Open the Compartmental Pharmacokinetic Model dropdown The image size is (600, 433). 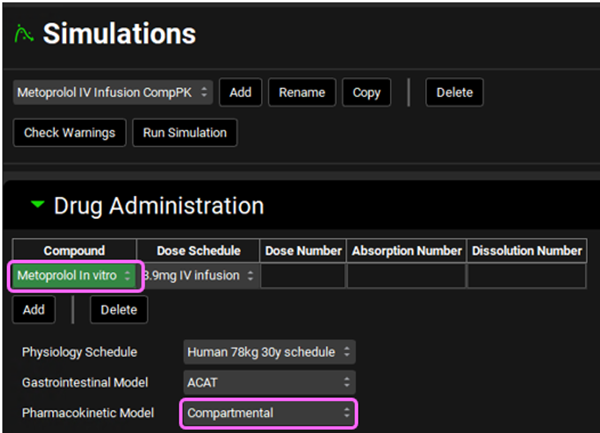pyautogui.click(x=269, y=412)
